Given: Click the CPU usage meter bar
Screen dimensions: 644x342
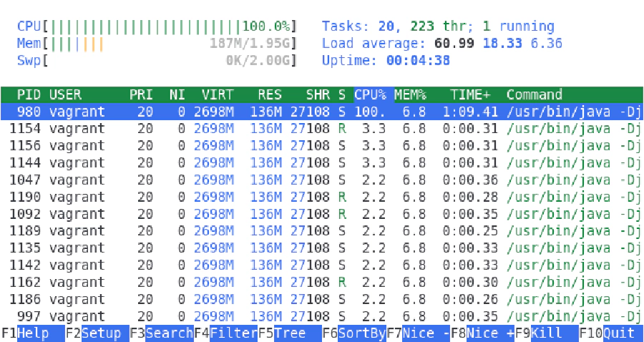Looking at the screenshot, I should 157,26.
